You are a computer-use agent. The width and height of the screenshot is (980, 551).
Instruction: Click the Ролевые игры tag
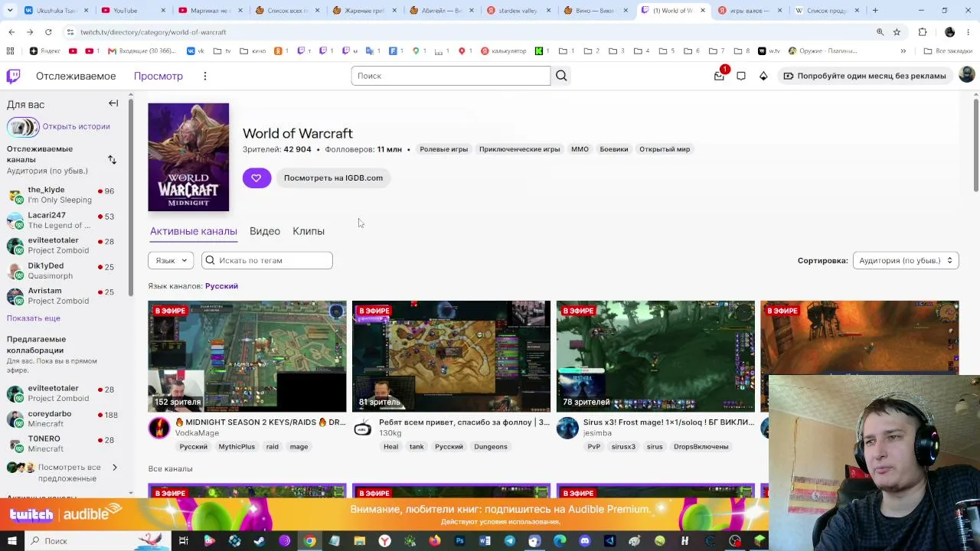[443, 149]
